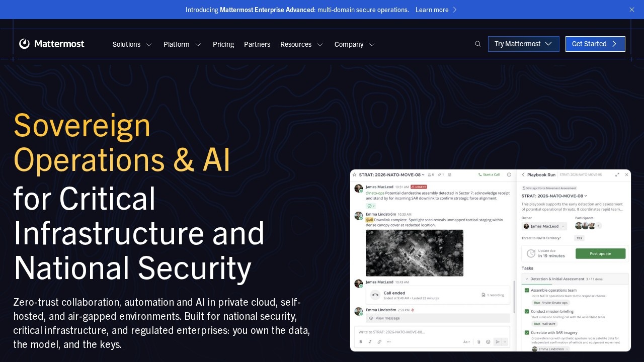Click the channel files document icon
644x362 pixels.
(450, 174)
